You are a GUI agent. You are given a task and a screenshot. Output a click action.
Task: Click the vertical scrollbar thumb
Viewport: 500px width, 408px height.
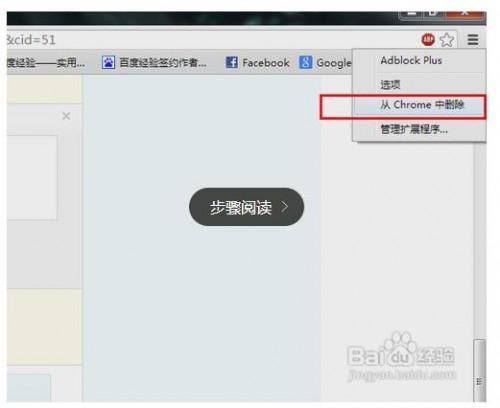[x=480, y=370]
